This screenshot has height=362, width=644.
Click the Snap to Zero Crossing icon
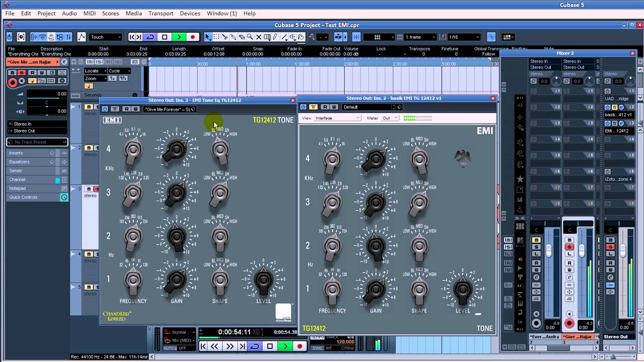click(491, 37)
